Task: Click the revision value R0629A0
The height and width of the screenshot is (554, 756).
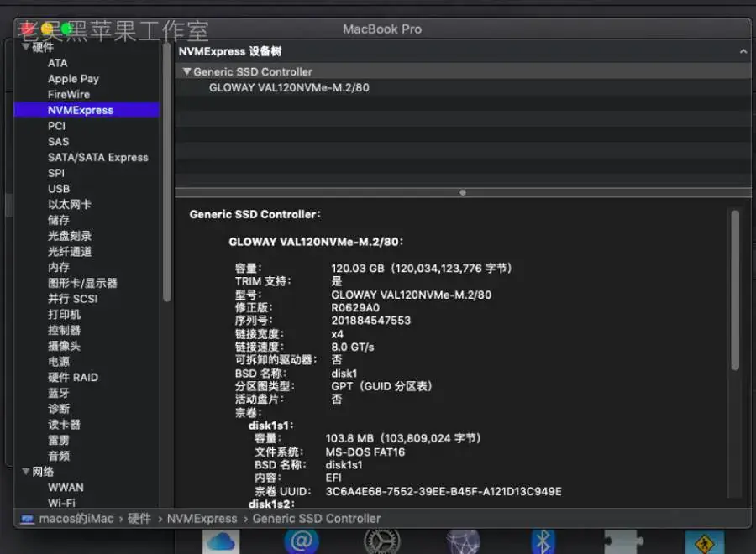Action: click(x=355, y=308)
